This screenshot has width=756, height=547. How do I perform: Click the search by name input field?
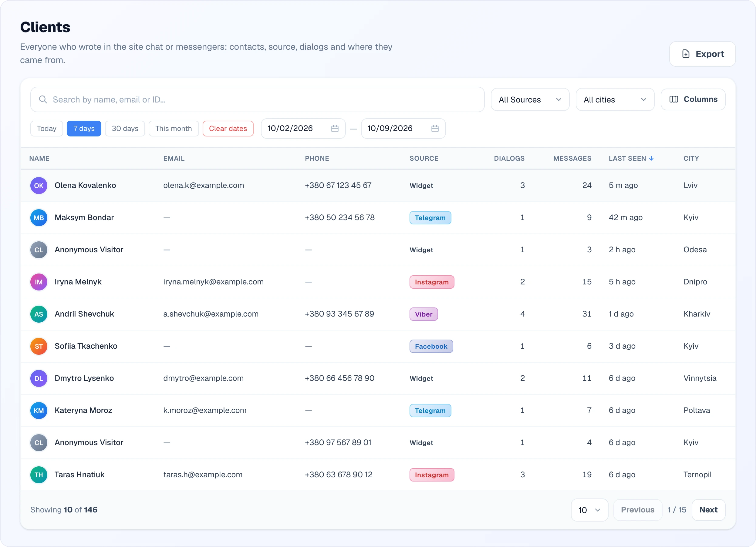pyautogui.click(x=257, y=99)
